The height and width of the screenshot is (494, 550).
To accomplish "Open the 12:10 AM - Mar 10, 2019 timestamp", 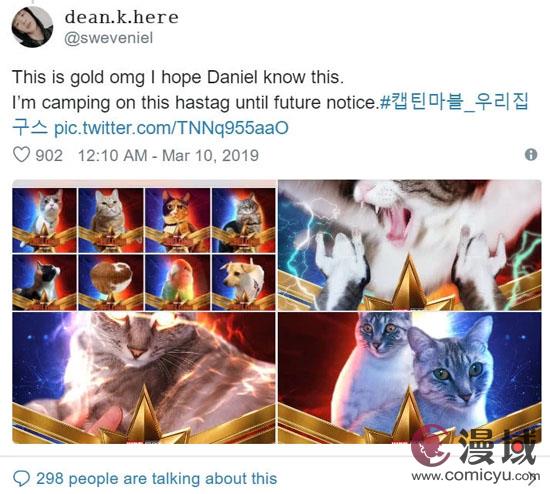I will [x=168, y=155].
